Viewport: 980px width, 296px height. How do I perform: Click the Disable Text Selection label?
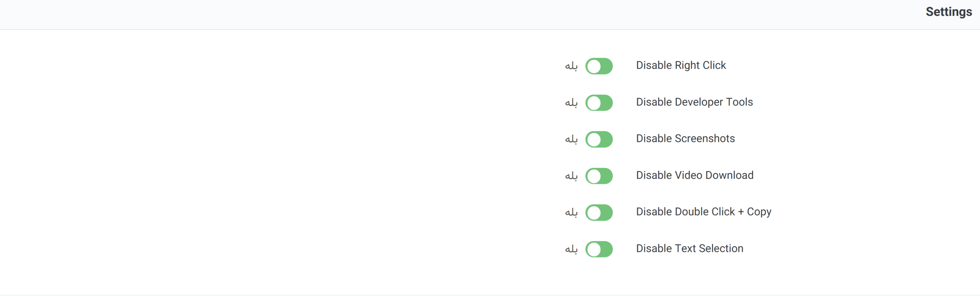point(689,248)
